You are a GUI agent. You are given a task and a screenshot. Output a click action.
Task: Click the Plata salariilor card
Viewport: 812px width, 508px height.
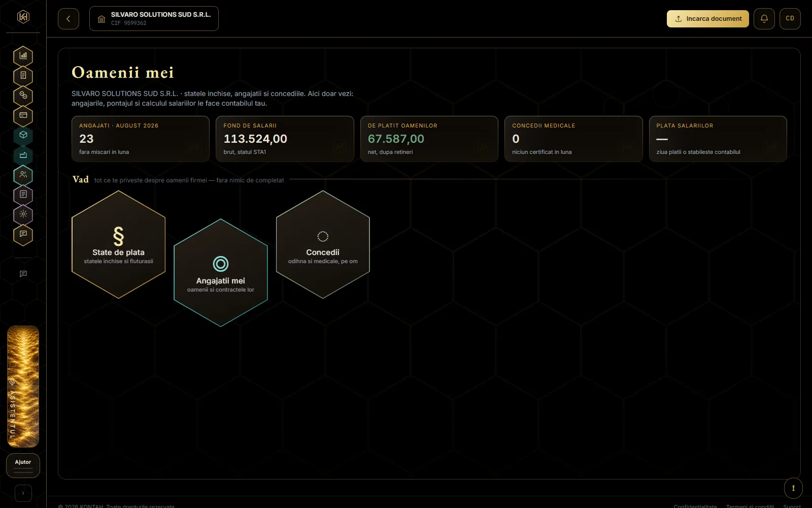pyautogui.click(x=718, y=139)
